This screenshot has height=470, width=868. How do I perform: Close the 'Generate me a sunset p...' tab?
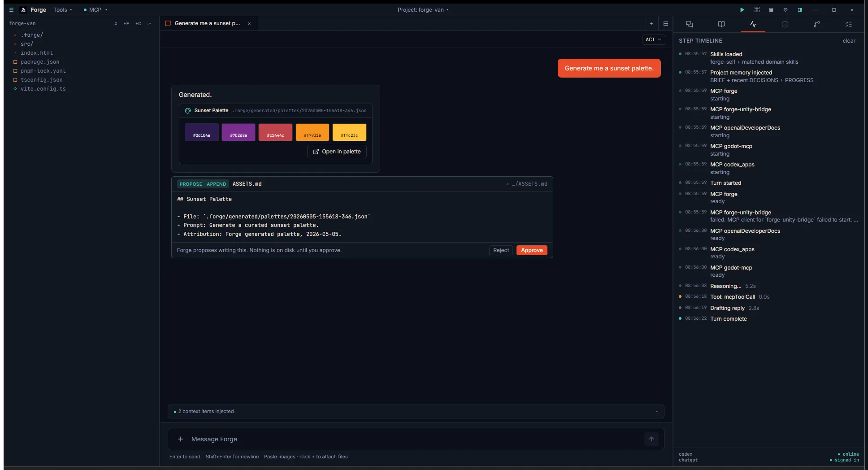[249, 23]
